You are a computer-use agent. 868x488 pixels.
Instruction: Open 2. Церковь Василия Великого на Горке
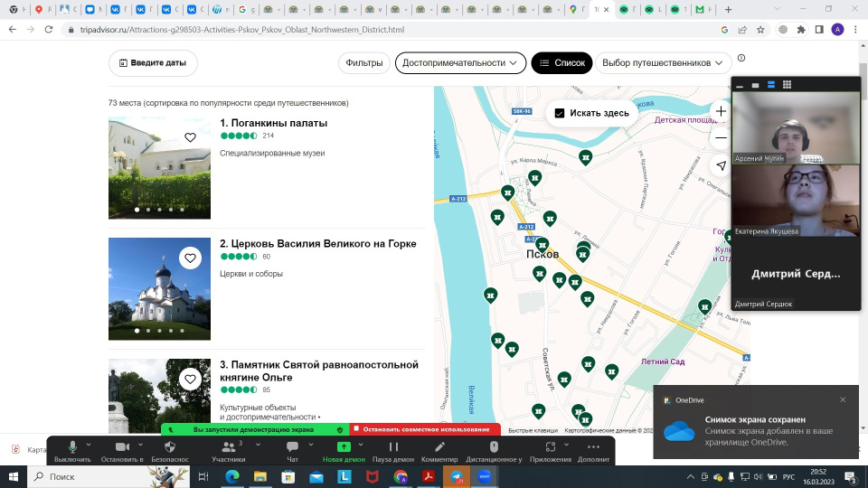pos(317,243)
